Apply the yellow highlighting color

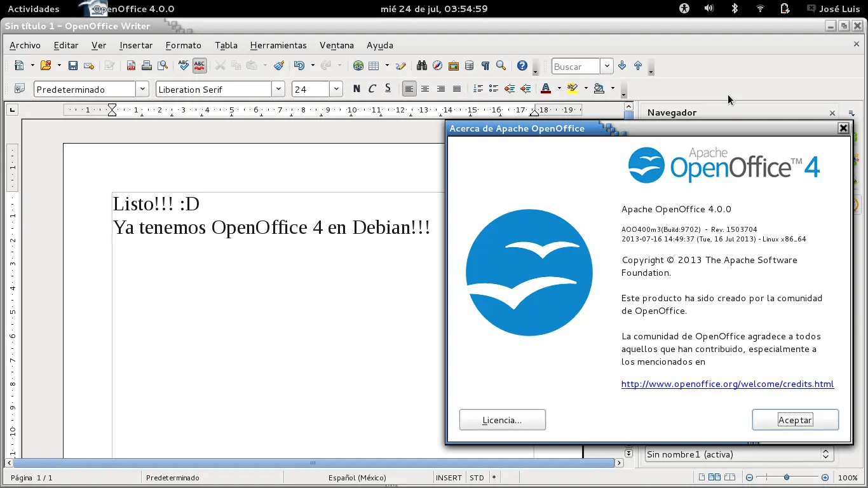[x=573, y=89]
